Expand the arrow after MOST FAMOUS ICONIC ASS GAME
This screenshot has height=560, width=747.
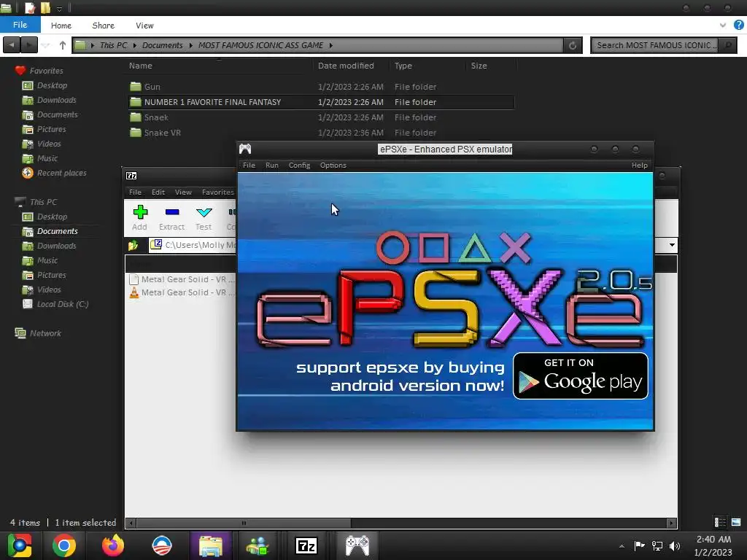[330, 45]
